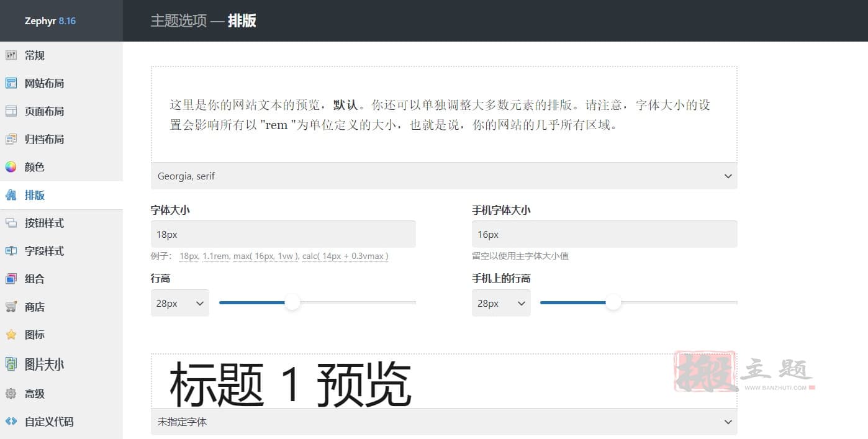The image size is (868, 439).
Task: Go to 颜色 settings
Action: 61,167
